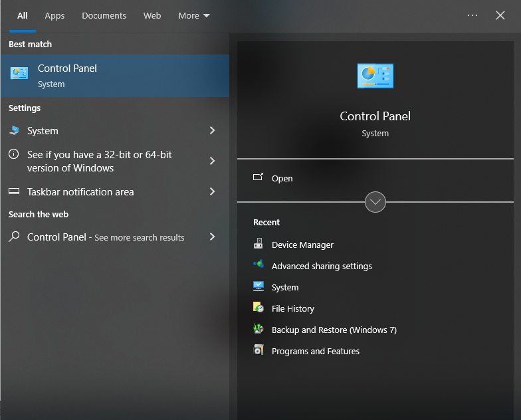The width and height of the screenshot is (521, 420).
Task: Click the Control Panel title in preview pane
Action: 375,116
